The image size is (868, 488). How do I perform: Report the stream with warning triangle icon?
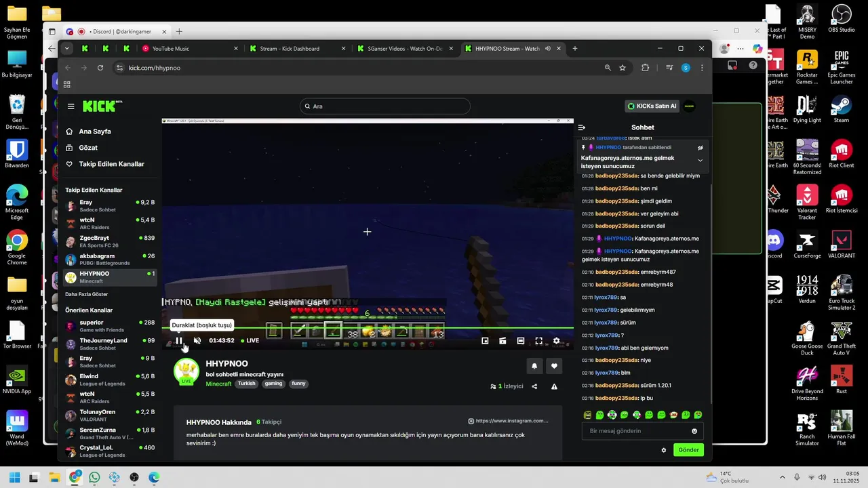(x=554, y=386)
